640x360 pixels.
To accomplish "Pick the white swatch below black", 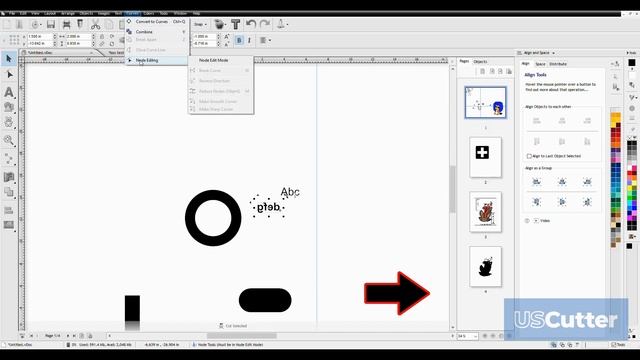I will tap(632, 75).
